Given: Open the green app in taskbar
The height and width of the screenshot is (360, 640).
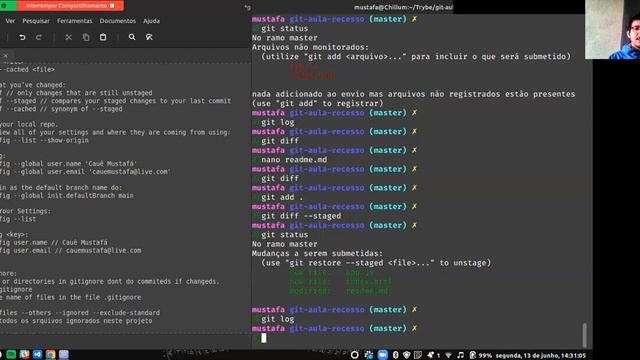Looking at the screenshot, I should (x=11, y=354).
